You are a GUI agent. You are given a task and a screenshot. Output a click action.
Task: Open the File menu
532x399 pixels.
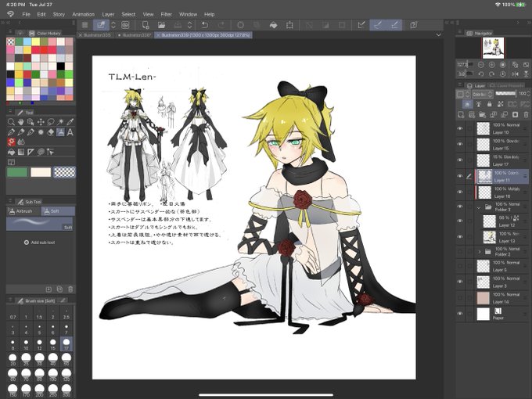pyautogui.click(x=26, y=14)
